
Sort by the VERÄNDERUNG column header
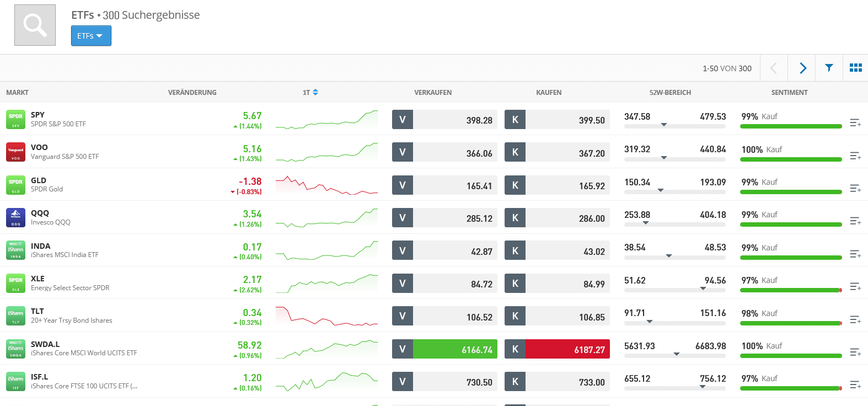point(192,93)
